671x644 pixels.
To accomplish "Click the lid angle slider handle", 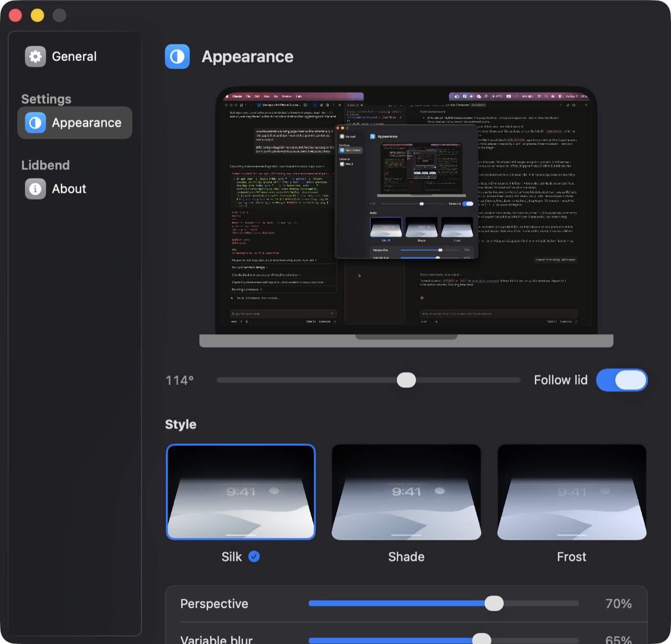I will point(406,380).
